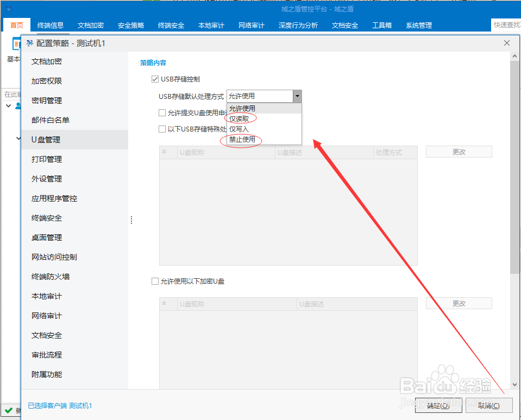Select the 仅写入 option
The width and height of the screenshot is (521, 420).
coord(264,129)
